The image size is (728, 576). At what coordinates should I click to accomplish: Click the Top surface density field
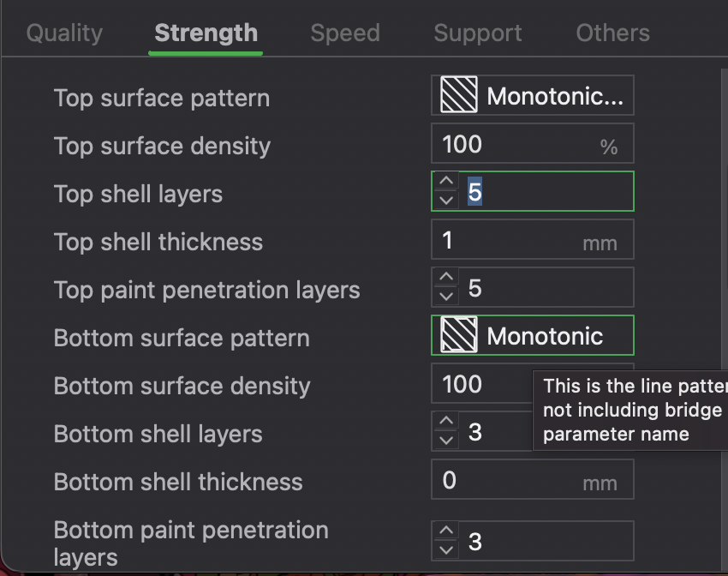coord(514,144)
